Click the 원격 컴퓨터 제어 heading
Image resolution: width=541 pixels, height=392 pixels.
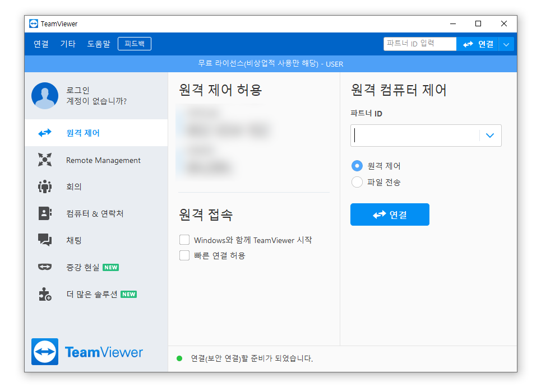click(399, 90)
